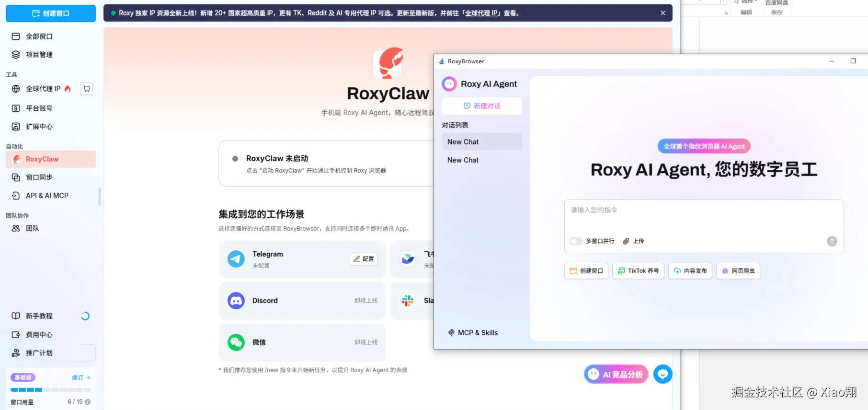Click the 上传 paperclip button
Screen dimensions: 868x410
pos(633,241)
